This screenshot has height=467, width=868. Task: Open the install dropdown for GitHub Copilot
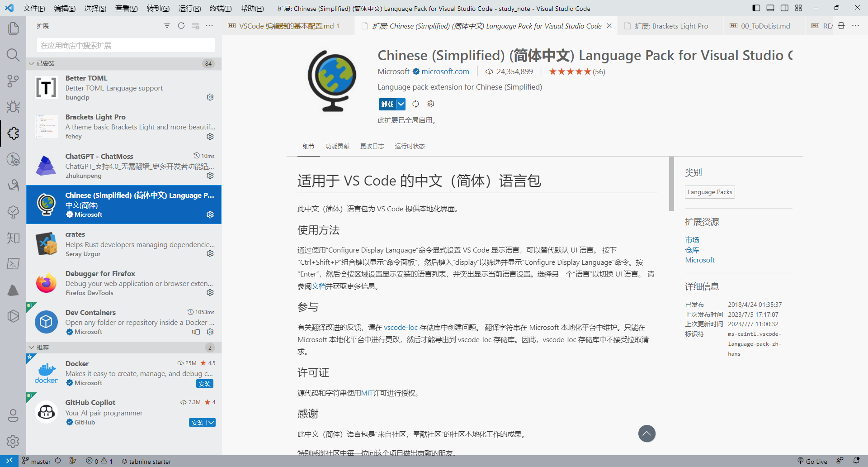pyautogui.click(x=211, y=423)
